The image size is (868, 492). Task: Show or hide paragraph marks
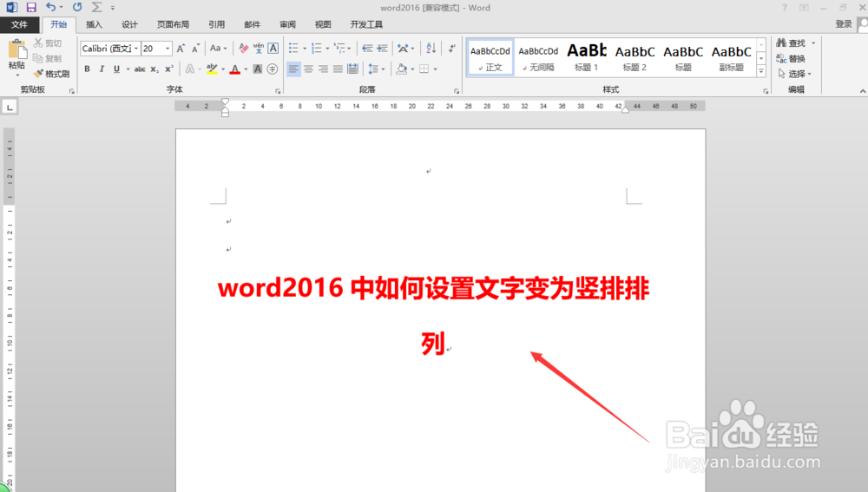tap(452, 49)
